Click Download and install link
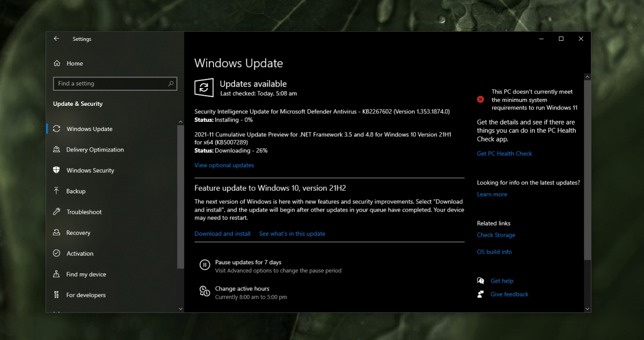This screenshot has width=644, height=340. pyautogui.click(x=222, y=234)
